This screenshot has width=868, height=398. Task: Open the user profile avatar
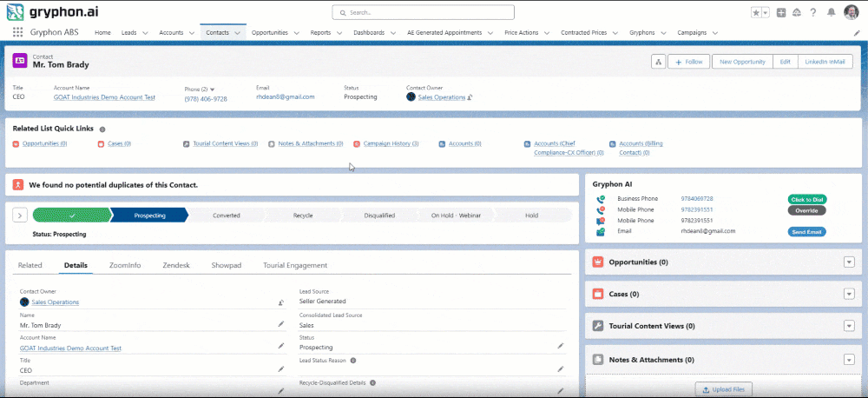(851, 12)
